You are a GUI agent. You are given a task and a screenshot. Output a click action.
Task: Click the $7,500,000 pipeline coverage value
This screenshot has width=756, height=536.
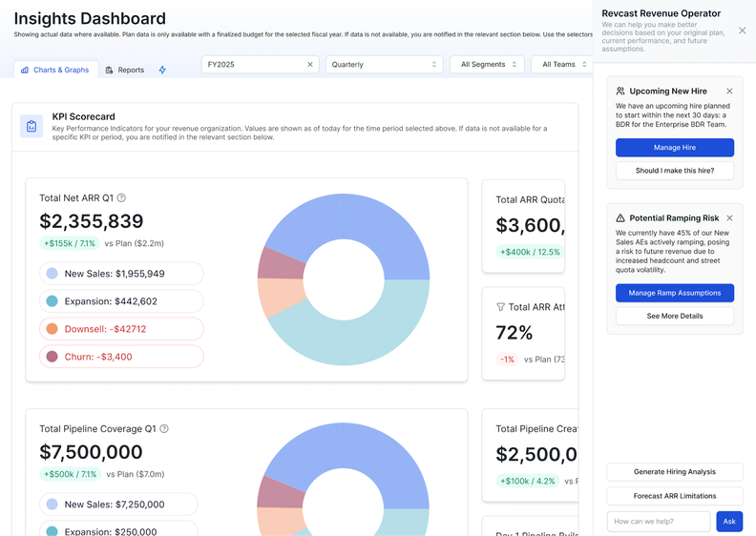coord(91,452)
